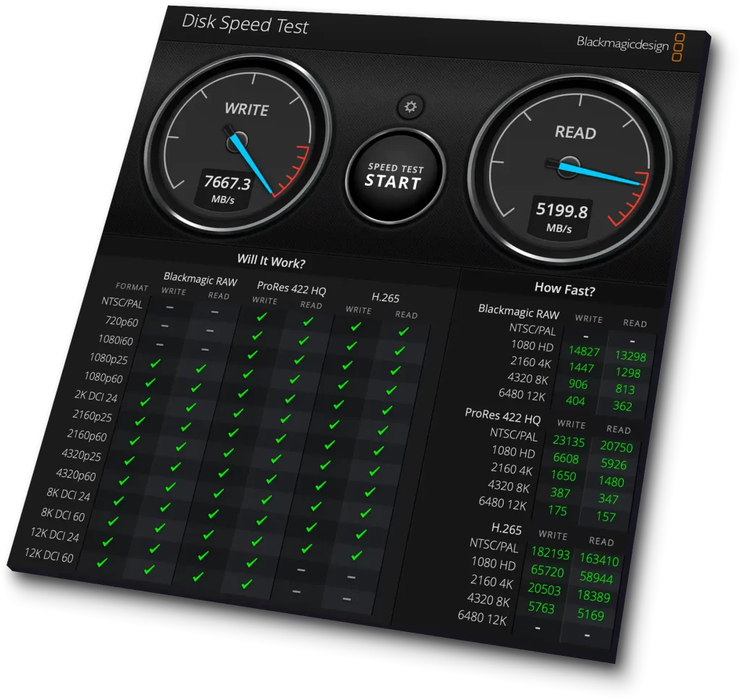Click the Blackmagicdesign logo
This screenshot has width=741, height=700.
(622, 43)
